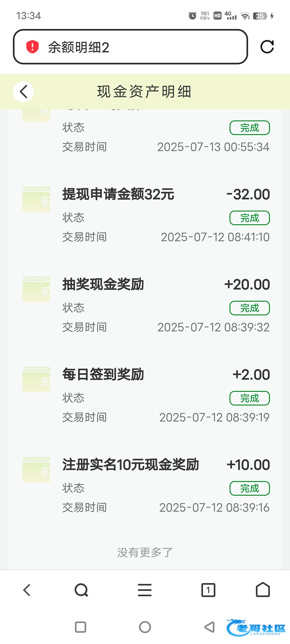Go to browser home page
The width and height of the screenshot is (290, 644).
click(263, 590)
